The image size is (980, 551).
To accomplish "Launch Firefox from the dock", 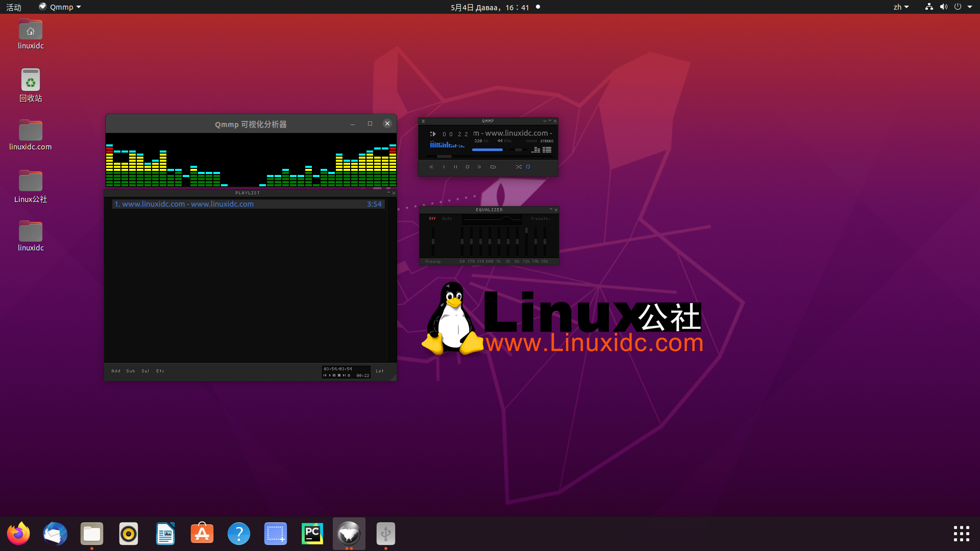I will click(18, 534).
